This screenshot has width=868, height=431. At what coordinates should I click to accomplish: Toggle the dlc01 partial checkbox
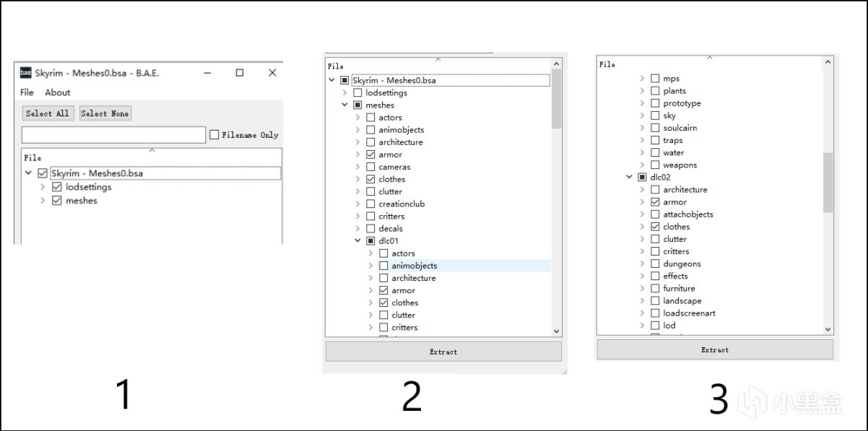(x=370, y=240)
